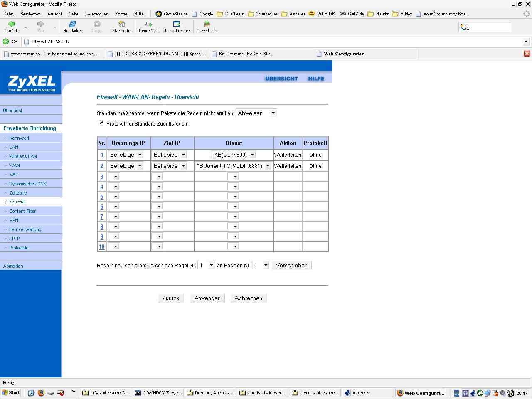Screen dimensions: 532x399
Task: Close the current tab with red X
Action: (527, 54)
